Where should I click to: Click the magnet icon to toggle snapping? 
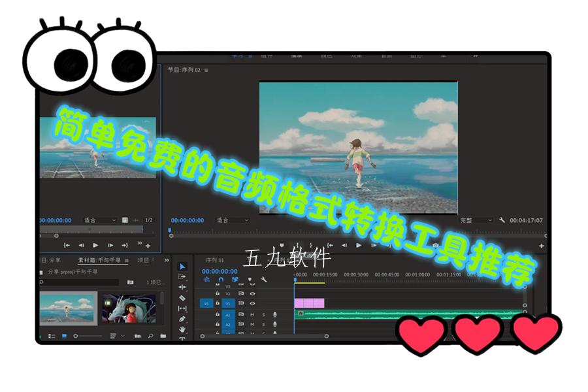[x=221, y=280]
